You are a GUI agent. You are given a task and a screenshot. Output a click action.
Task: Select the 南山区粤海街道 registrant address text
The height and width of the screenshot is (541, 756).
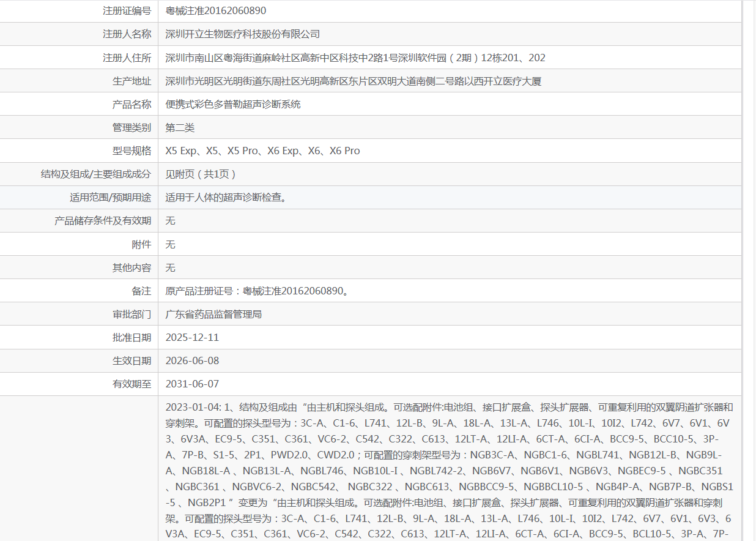355,58
